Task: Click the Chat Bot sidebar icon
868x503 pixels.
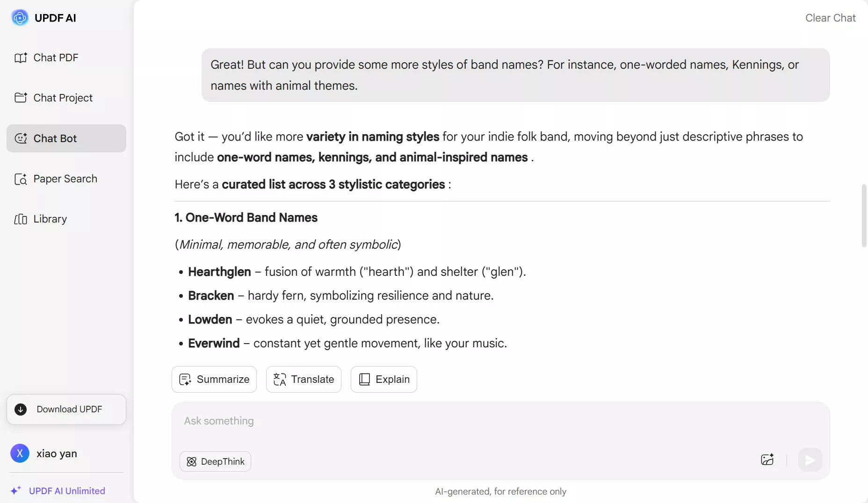Action: pos(21,138)
